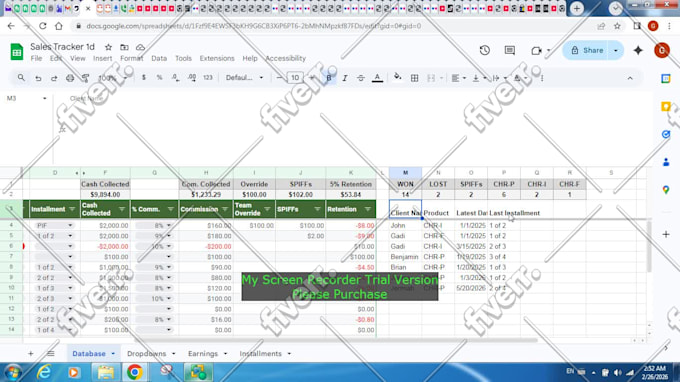
Task: Decrease decimal places
Action: coord(175,78)
